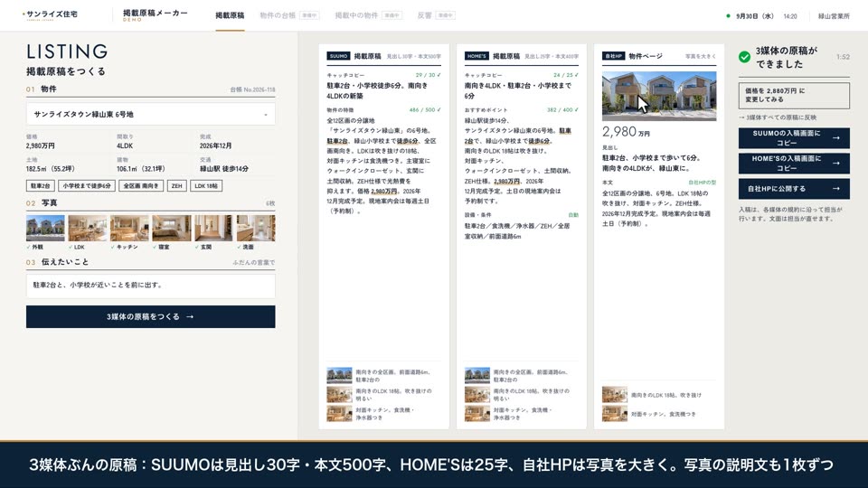
Task: Click the SUUMO 物件の特徴 body text
Action: pyautogui.click(x=382, y=165)
